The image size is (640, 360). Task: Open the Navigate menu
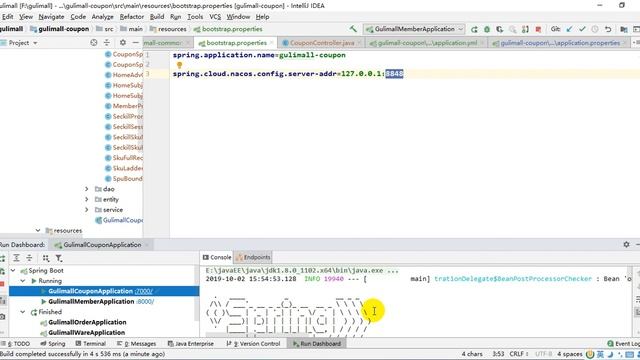pyautogui.click(x=51, y=17)
